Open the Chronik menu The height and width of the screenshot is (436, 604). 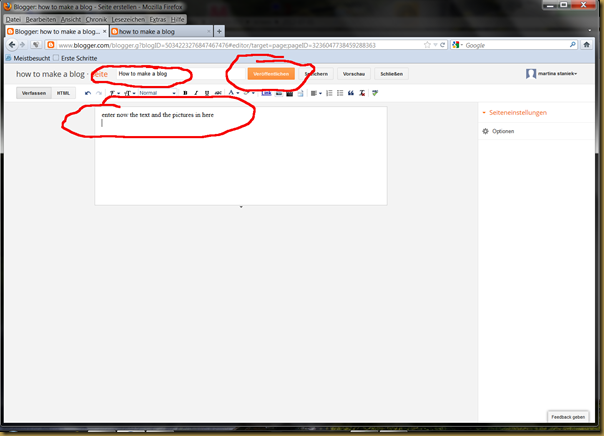tap(96, 19)
